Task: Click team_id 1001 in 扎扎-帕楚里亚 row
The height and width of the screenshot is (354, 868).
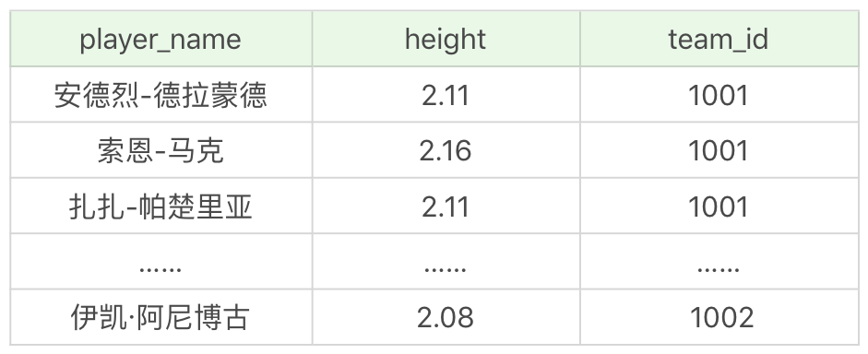Action: click(x=719, y=206)
